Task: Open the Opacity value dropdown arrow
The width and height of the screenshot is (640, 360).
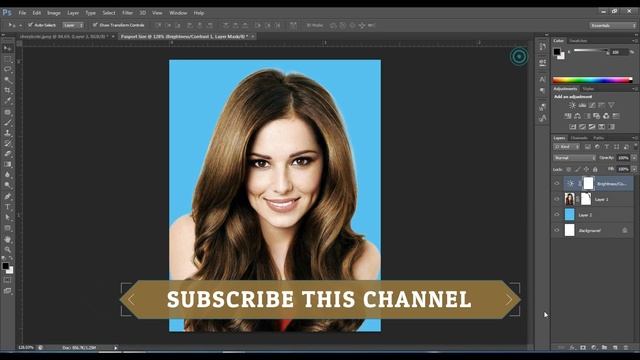Action: click(634, 158)
